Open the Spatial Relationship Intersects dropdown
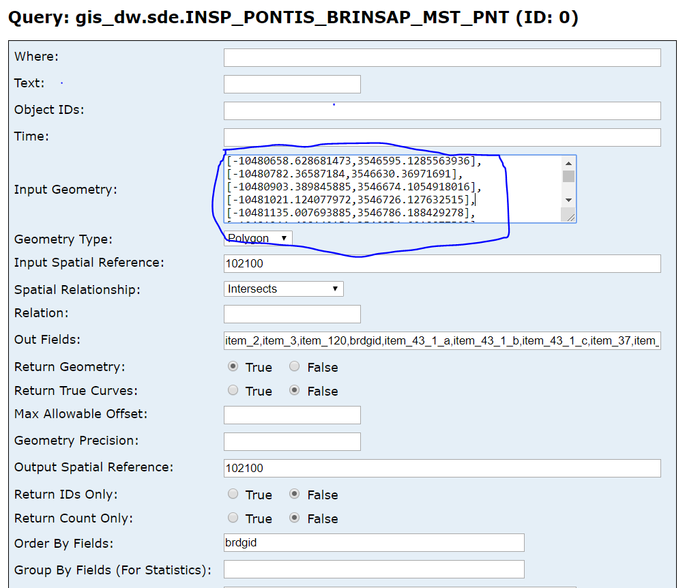700x588 pixels. 284,289
